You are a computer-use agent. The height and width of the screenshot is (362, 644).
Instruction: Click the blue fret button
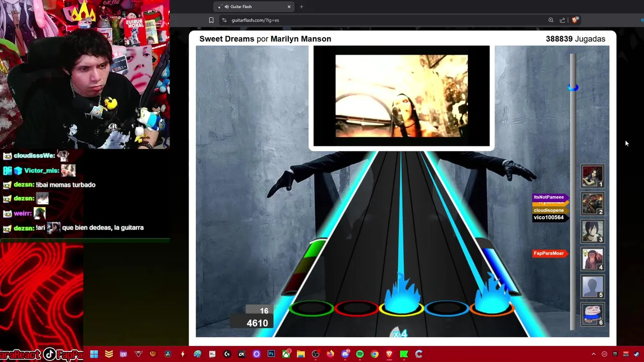click(x=447, y=308)
